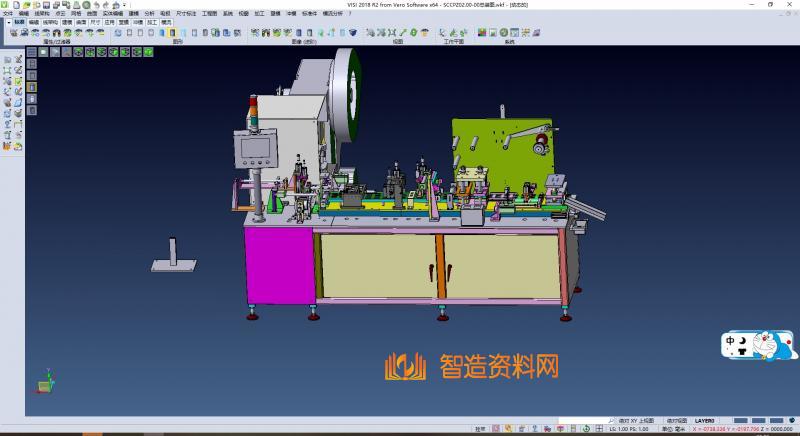Switch to the 尺寸 ribbon tab
The image size is (800, 436).
[x=95, y=21]
